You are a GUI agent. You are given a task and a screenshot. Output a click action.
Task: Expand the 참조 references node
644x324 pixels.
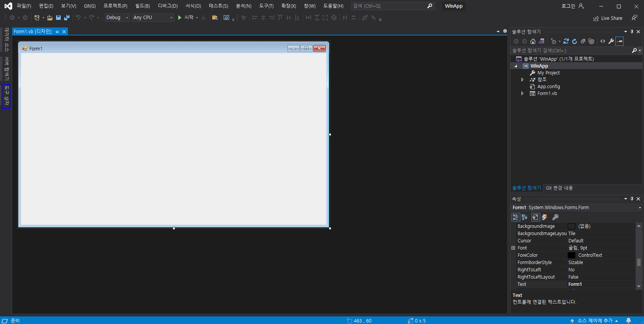coord(522,80)
